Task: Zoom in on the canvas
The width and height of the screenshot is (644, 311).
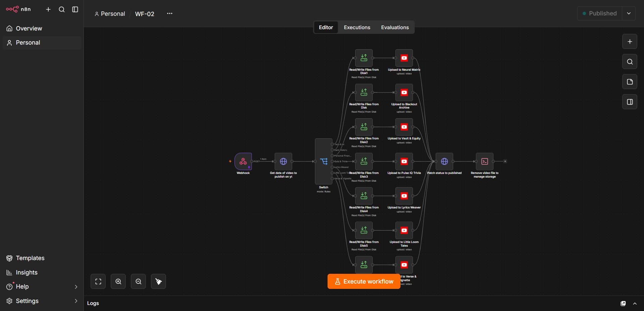Action: click(x=118, y=282)
